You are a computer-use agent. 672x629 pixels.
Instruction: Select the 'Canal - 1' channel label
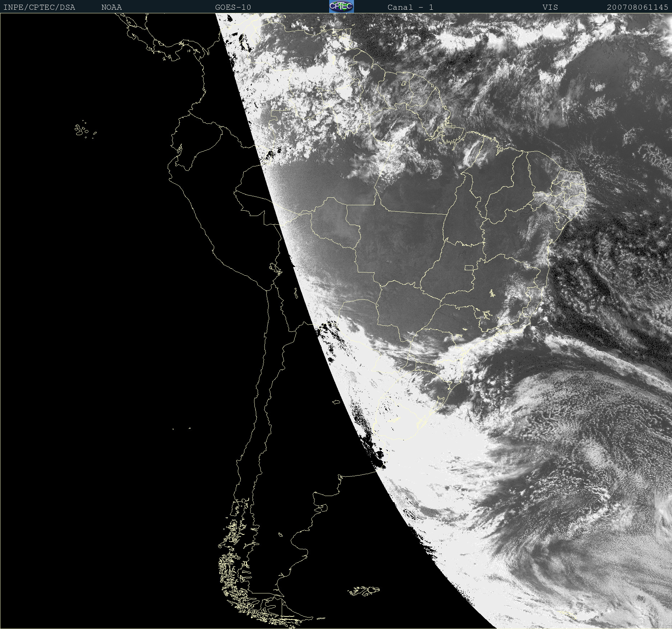[410, 7]
